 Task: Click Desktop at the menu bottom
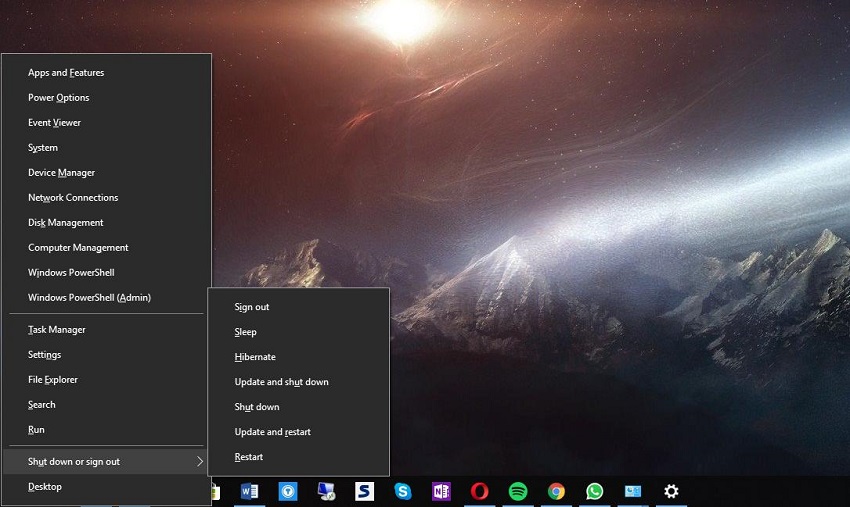(45, 487)
